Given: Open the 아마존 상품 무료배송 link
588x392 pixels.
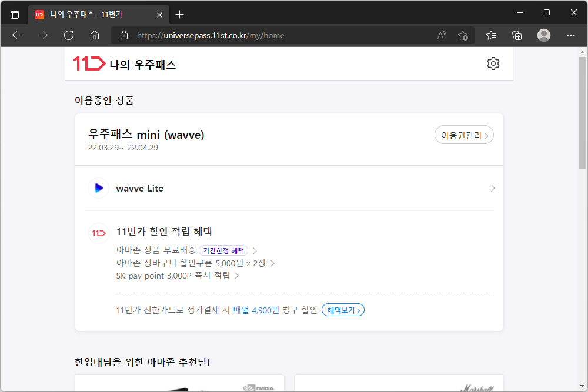Looking at the screenshot, I should click(156, 250).
